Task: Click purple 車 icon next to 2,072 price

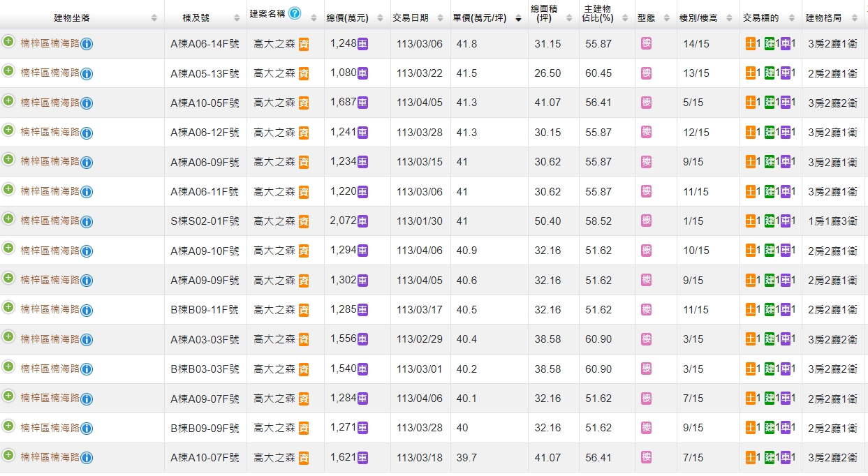Action: 363,221
